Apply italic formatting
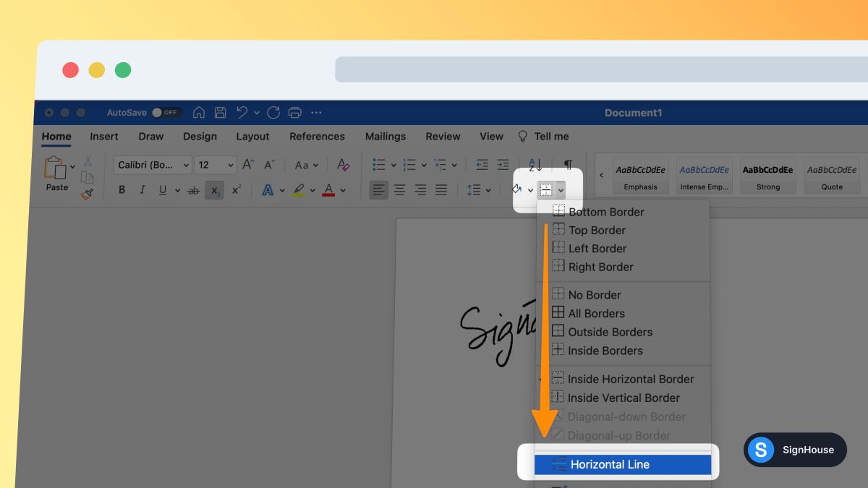Viewport: 868px width, 488px height. [142, 189]
